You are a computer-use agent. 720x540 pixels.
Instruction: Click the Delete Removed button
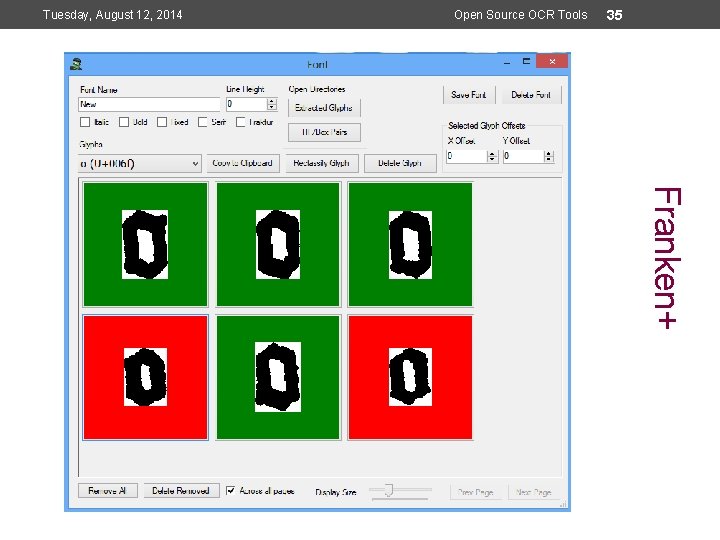click(181, 491)
